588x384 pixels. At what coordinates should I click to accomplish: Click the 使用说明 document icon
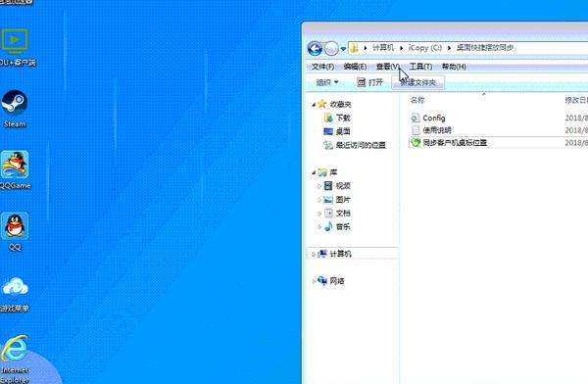click(416, 130)
